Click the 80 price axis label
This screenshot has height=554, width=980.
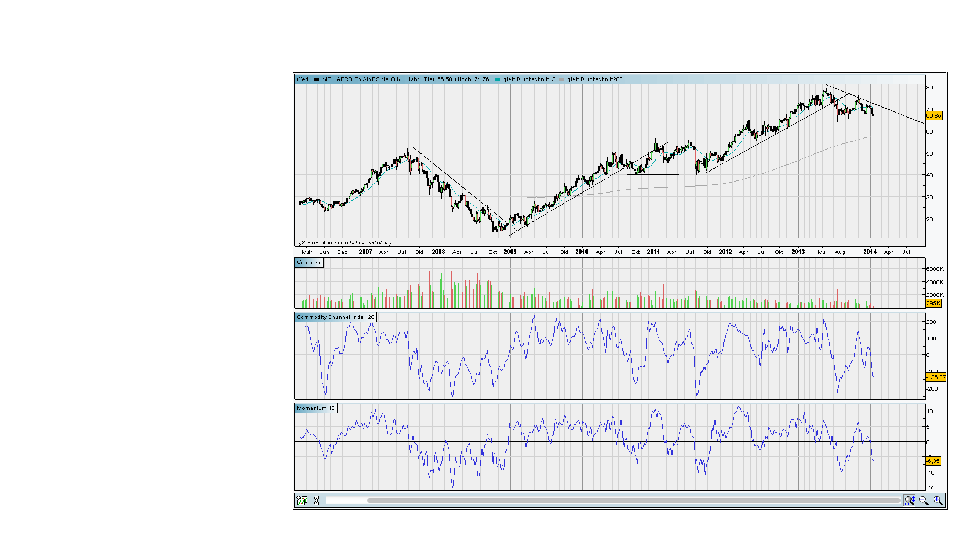click(x=930, y=88)
